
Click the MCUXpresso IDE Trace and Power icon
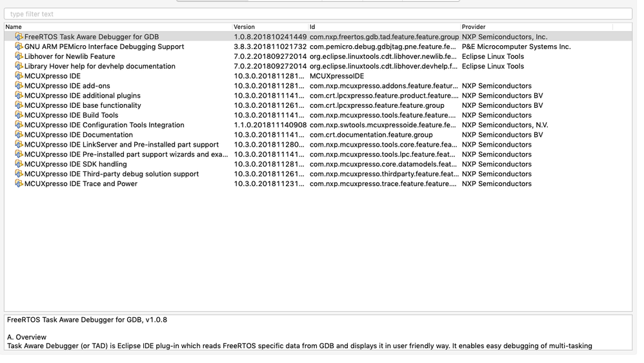(x=19, y=184)
